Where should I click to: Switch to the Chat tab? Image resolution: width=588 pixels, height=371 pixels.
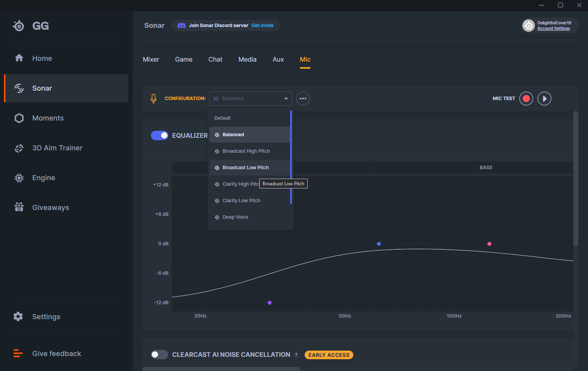(215, 59)
